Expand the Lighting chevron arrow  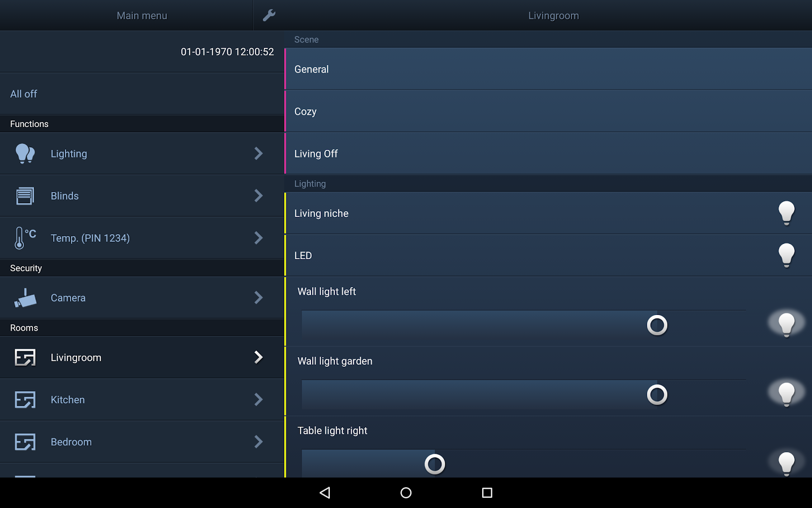(x=258, y=153)
